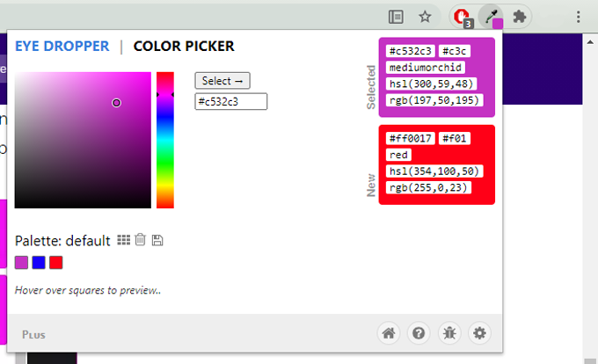Image resolution: width=598 pixels, height=364 pixels.
Task: Switch to the Eye Dropper tab
Action: tap(62, 46)
